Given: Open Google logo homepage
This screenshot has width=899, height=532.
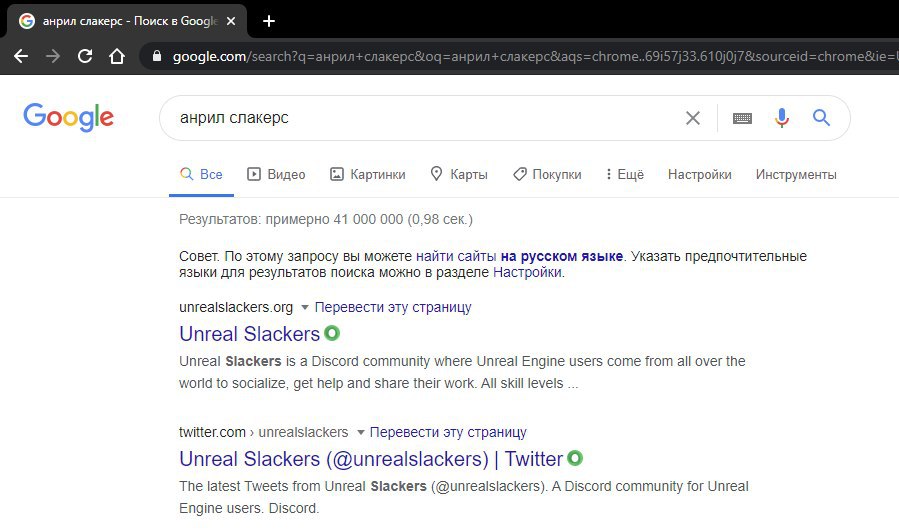Looking at the screenshot, I should (x=68, y=118).
